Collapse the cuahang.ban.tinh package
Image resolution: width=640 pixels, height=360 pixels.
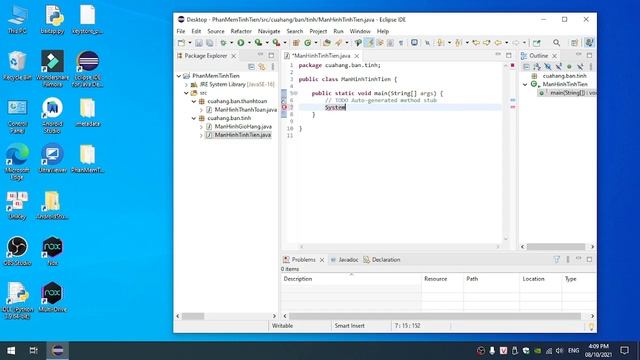tap(194, 118)
